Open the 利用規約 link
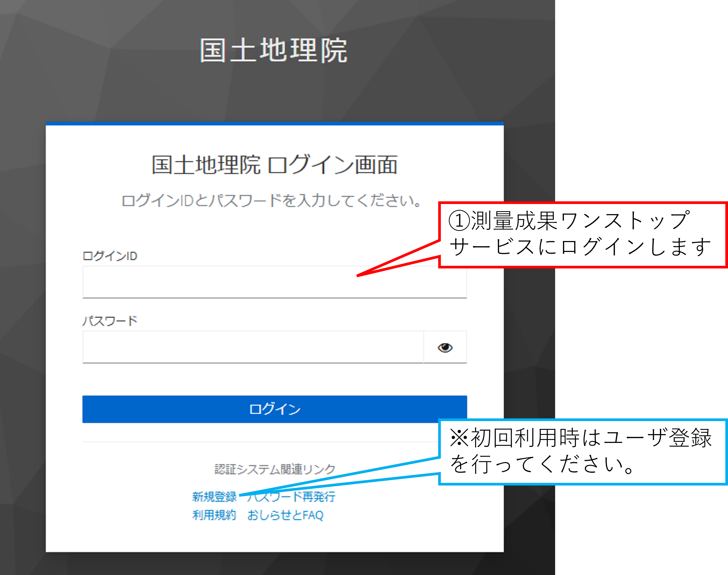 [214, 515]
